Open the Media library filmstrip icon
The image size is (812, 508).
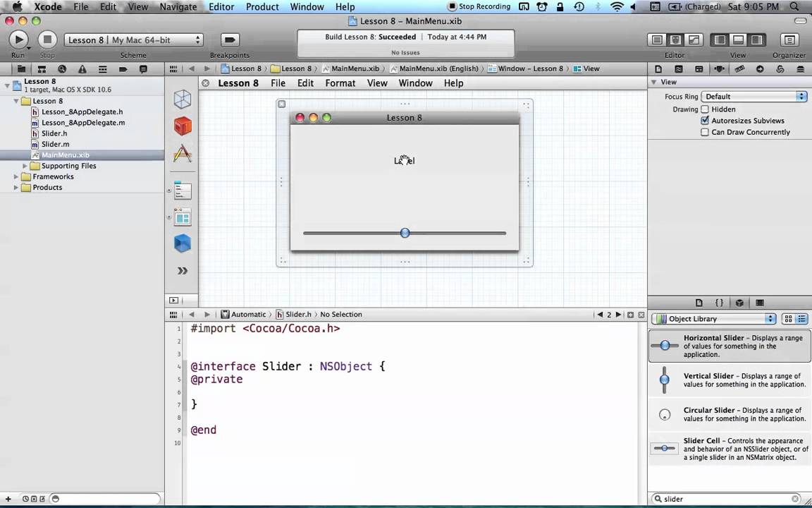click(x=760, y=303)
